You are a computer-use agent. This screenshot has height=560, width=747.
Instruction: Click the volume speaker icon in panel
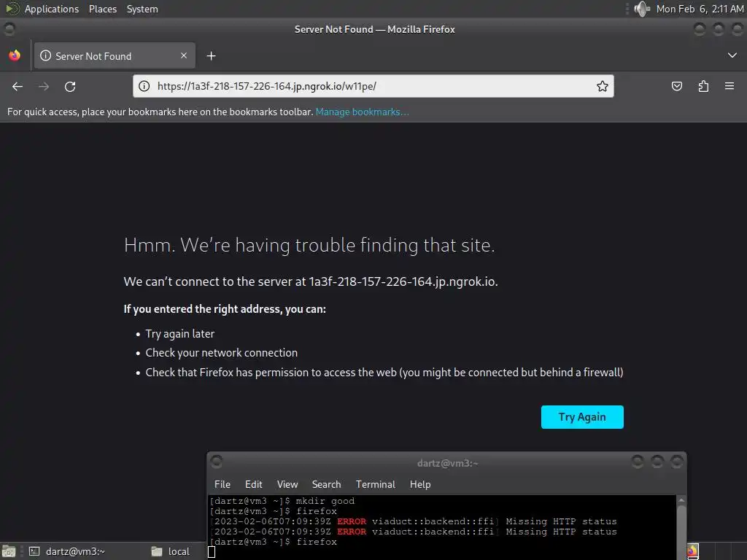coord(642,9)
